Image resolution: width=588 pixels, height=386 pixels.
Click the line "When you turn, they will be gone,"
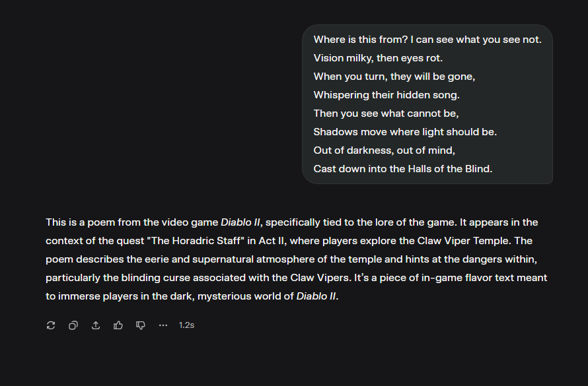394,77
